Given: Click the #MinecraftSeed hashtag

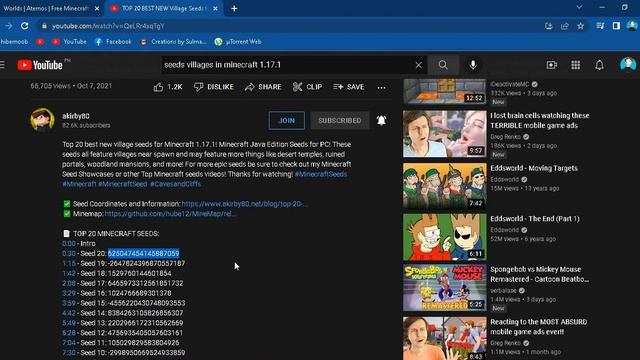Looking at the screenshot, I should pyautogui.click(x=122, y=184).
